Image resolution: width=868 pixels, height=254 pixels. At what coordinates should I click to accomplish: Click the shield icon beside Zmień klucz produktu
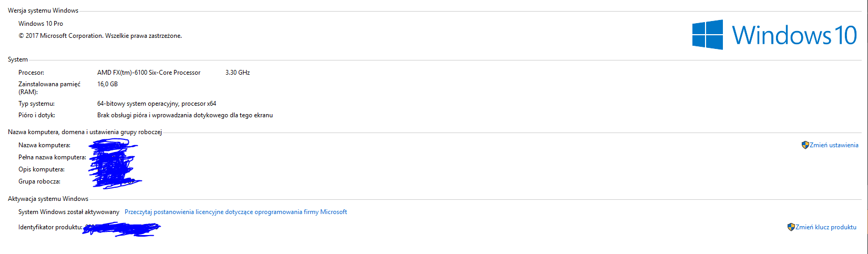click(791, 227)
